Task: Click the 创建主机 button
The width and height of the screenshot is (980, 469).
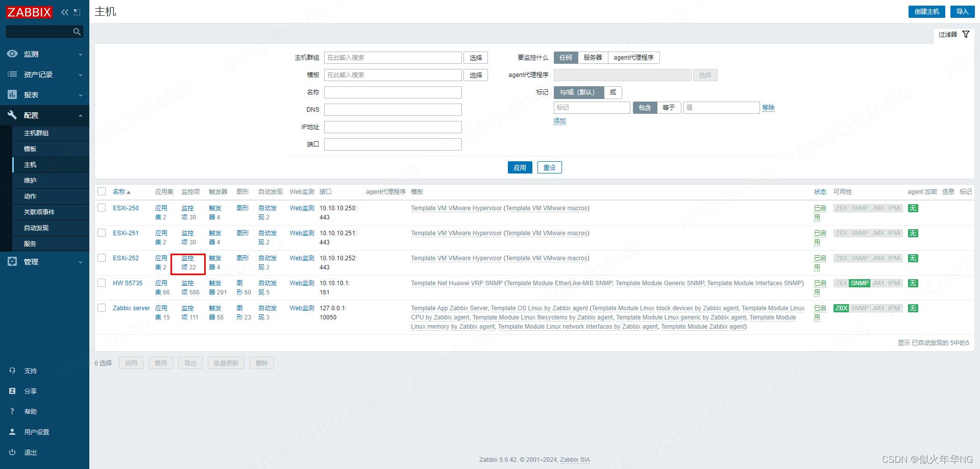Action: [x=926, y=12]
